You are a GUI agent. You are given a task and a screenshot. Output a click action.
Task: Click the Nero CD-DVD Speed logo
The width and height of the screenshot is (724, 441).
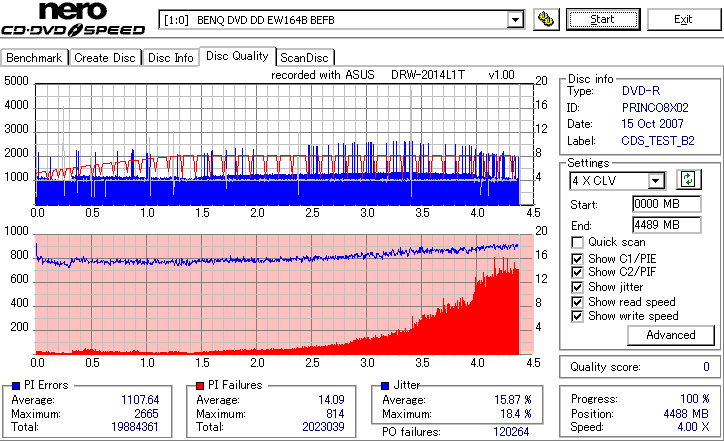point(73,19)
